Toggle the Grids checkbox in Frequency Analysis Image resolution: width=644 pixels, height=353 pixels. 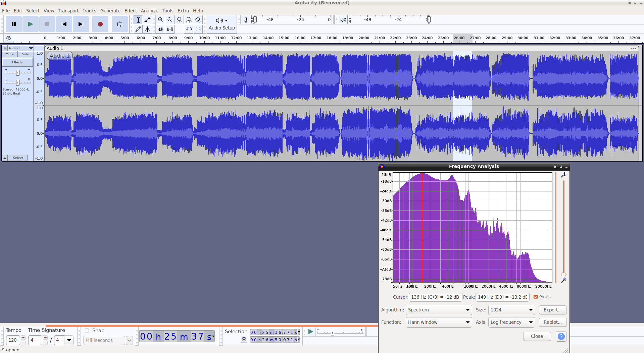click(x=536, y=297)
